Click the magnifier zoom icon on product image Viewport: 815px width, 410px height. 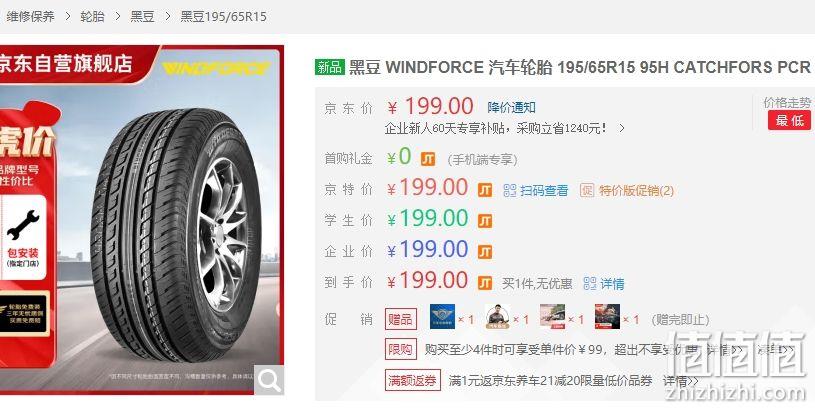[269, 380]
